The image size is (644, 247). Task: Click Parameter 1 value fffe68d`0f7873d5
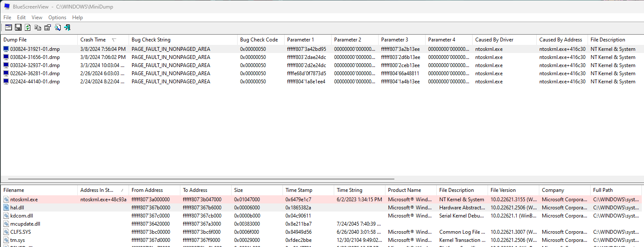306,74
